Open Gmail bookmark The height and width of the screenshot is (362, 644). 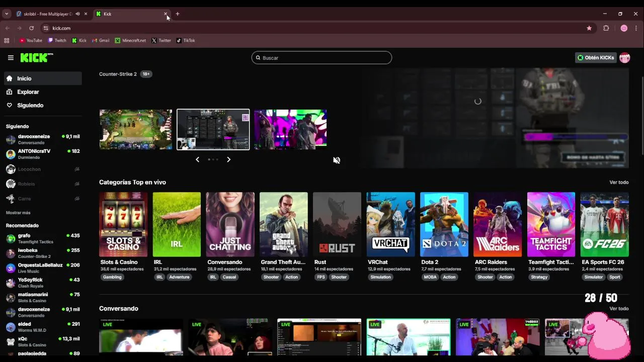(x=101, y=40)
